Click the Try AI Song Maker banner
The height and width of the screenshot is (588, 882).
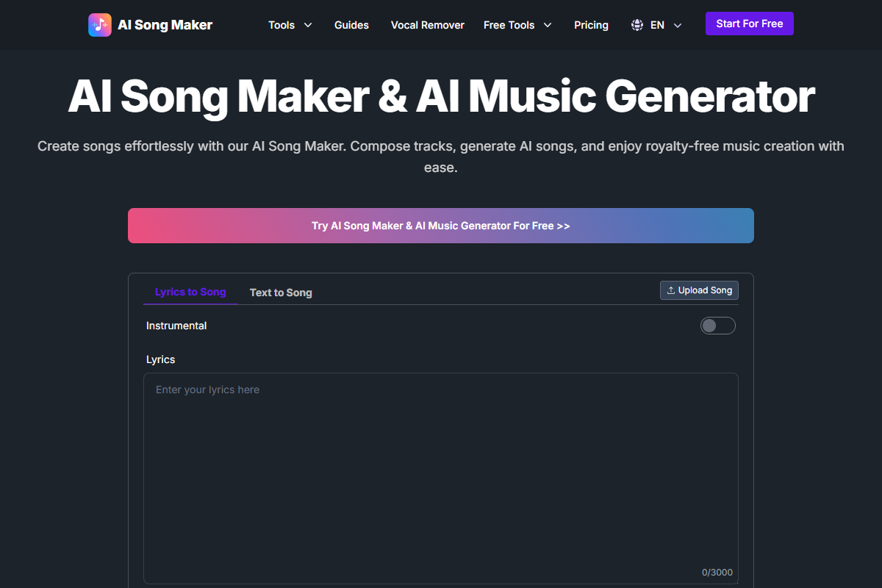click(441, 226)
